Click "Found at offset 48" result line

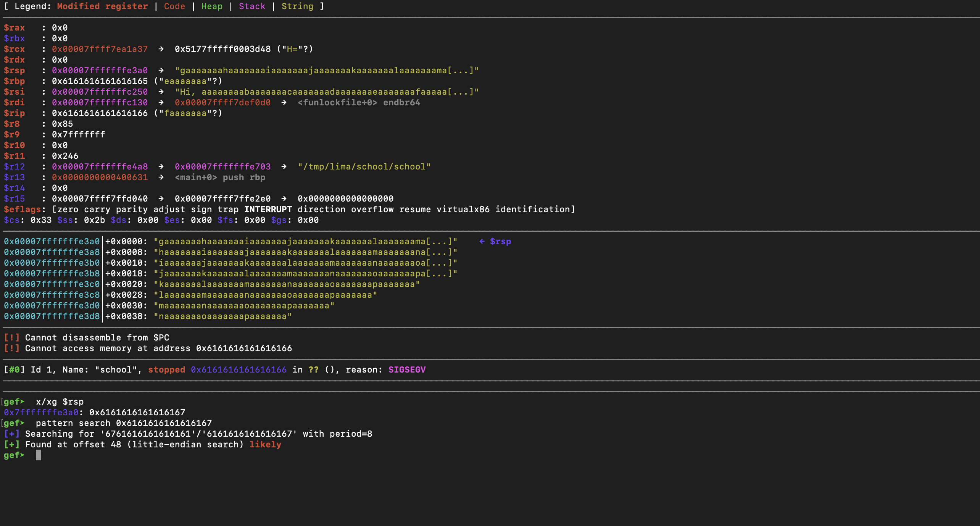click(x=142, y=445)
